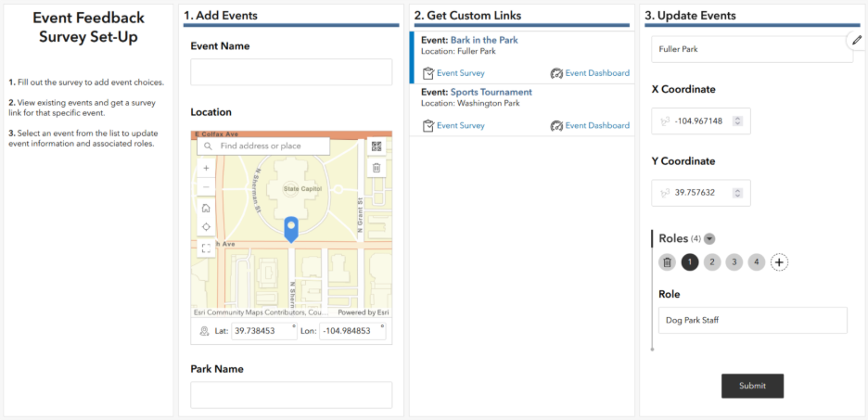Expand the map to fullscreen
The height and width of the screenshot is (420, 868).
coord(206,248)
